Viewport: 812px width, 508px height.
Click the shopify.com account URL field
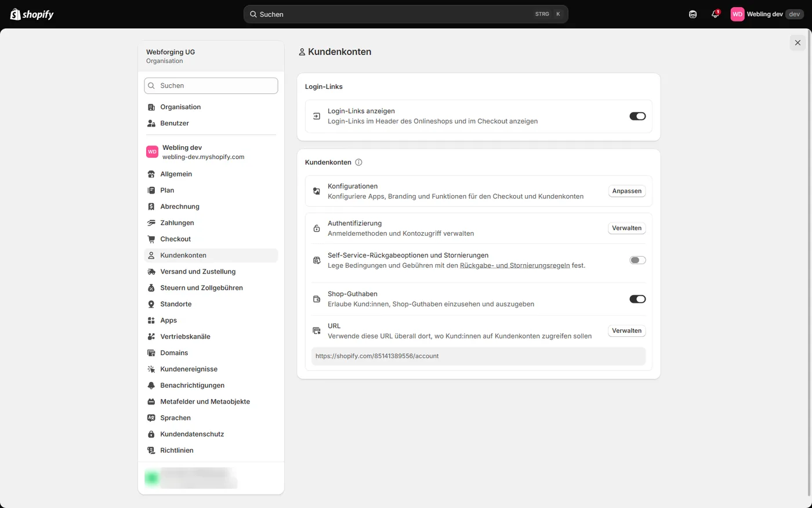click(478, 356)
